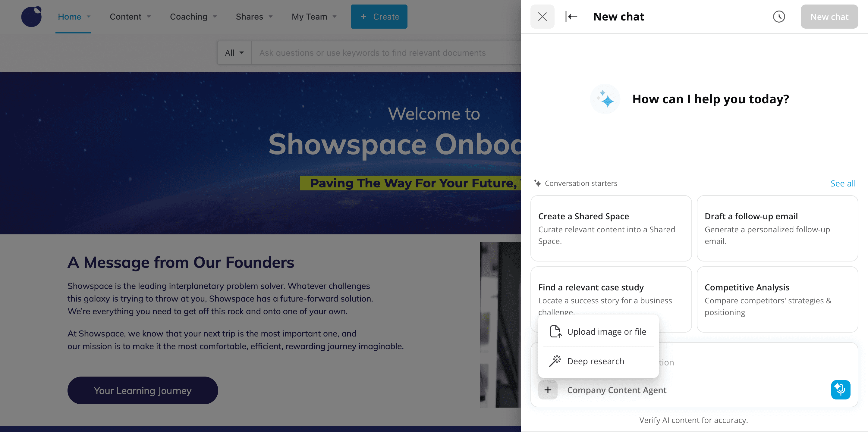Select Deep research magic wand option
868x432 pixels.
click(x=596, y=361)
